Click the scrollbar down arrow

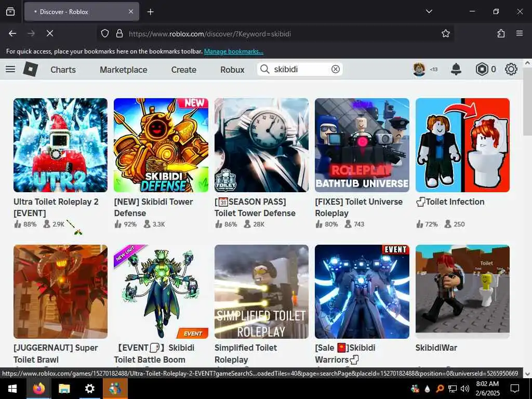pos(527,374)
